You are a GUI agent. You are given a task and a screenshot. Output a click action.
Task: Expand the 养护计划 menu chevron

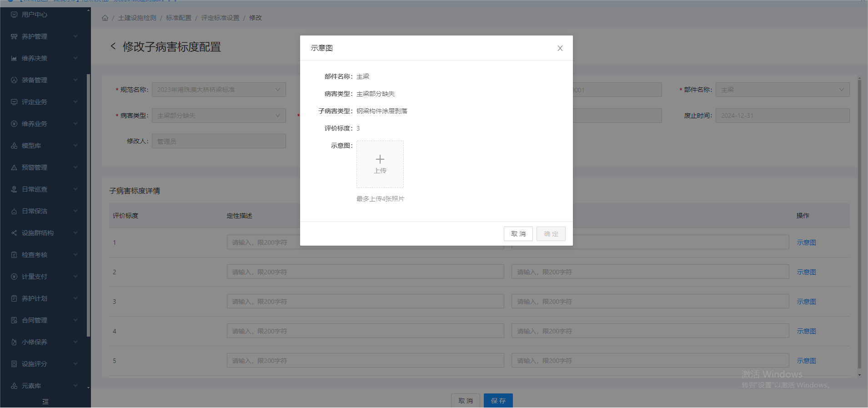(x=75, y=298)
